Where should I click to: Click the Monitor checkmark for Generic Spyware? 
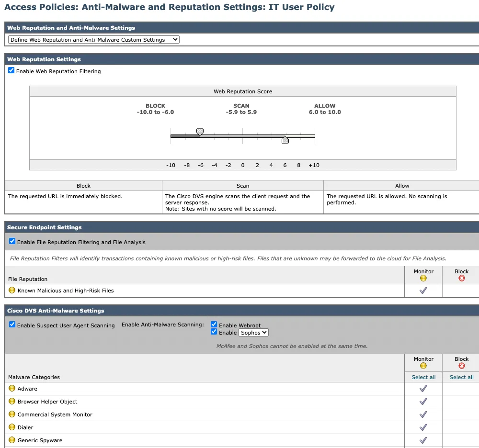click(423, 440)
